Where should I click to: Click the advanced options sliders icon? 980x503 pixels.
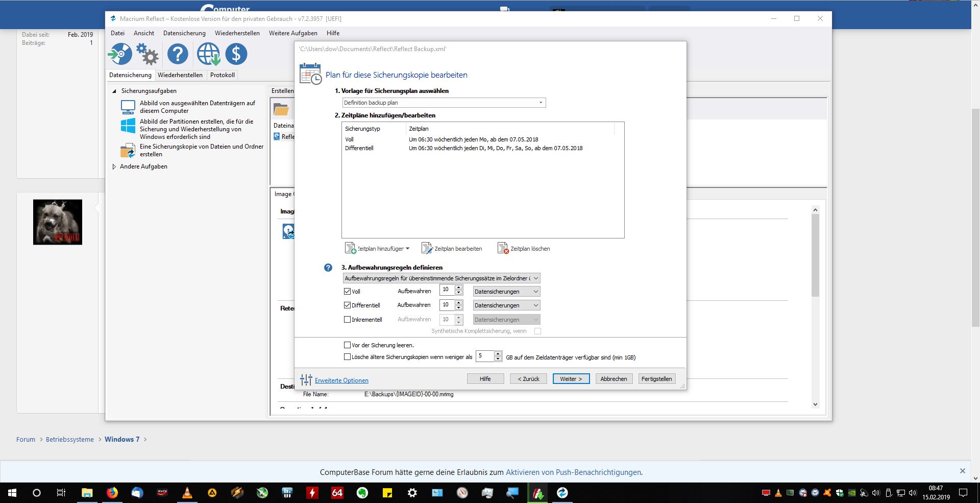point(306,379)
